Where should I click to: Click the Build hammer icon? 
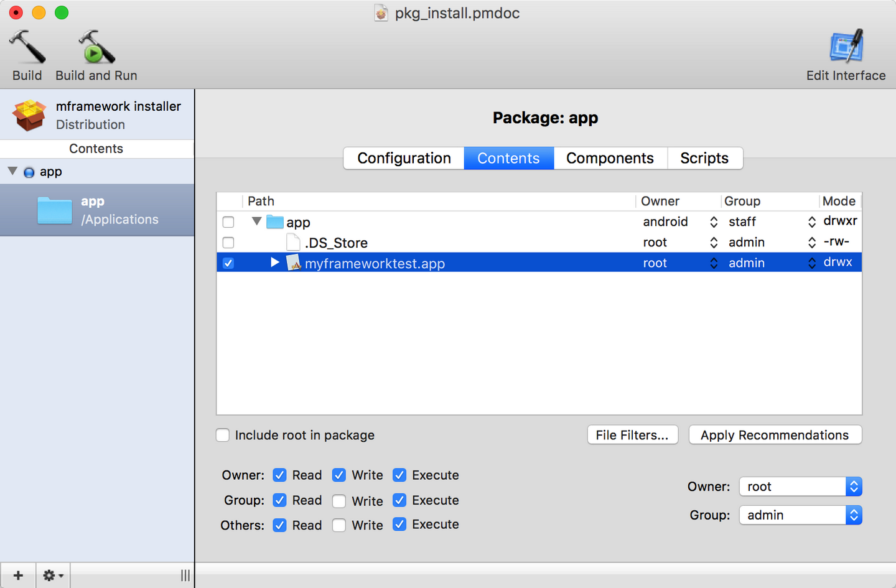point(27,47)
